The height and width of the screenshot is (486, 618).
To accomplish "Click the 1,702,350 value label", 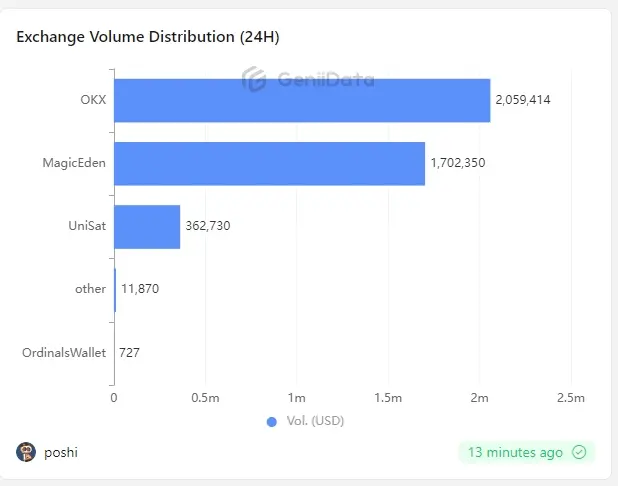I will (x=457, y=163).
